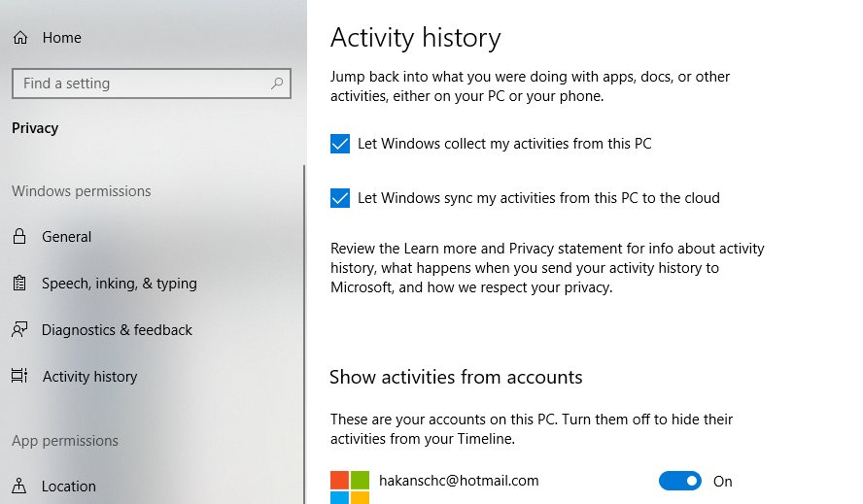Screen dimensions: 863x504
Task: Open the Location permissions text entry
Action: pyautogui.click(x=69, y=487)
